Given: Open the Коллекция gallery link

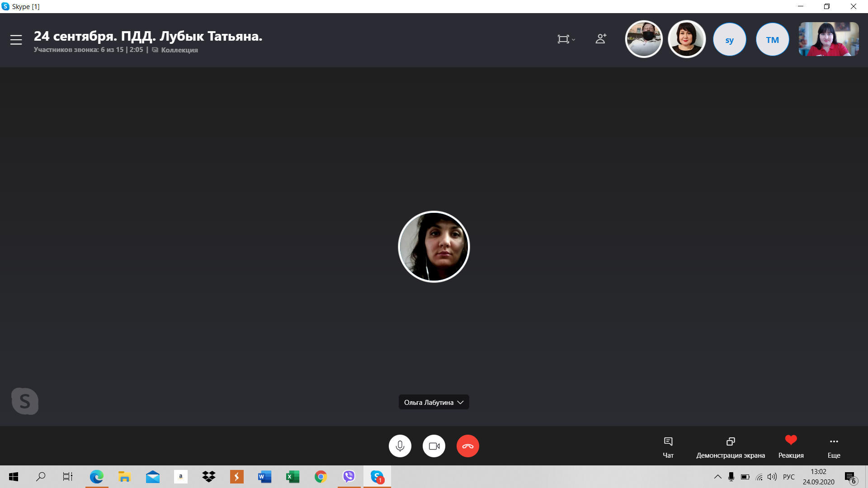Looking at the screenshot, I should tap(179, 50).
